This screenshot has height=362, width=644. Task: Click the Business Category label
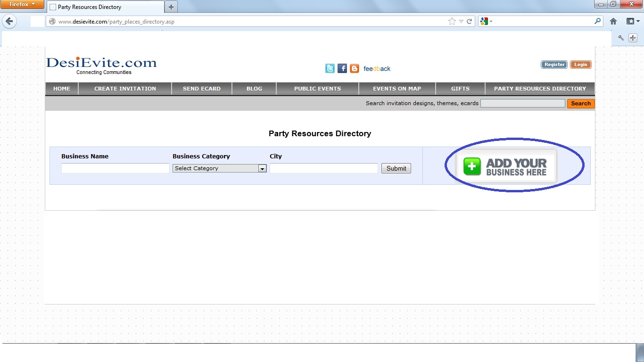[201, 156]
